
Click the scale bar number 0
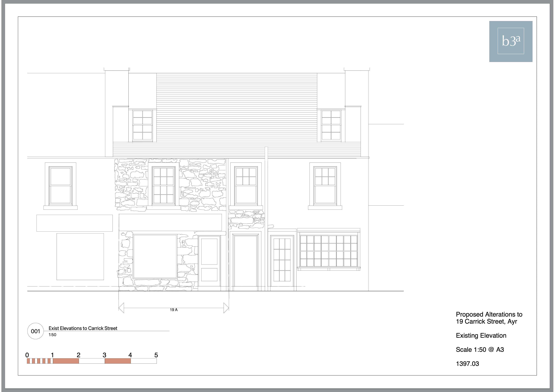[x=27, y=355]
